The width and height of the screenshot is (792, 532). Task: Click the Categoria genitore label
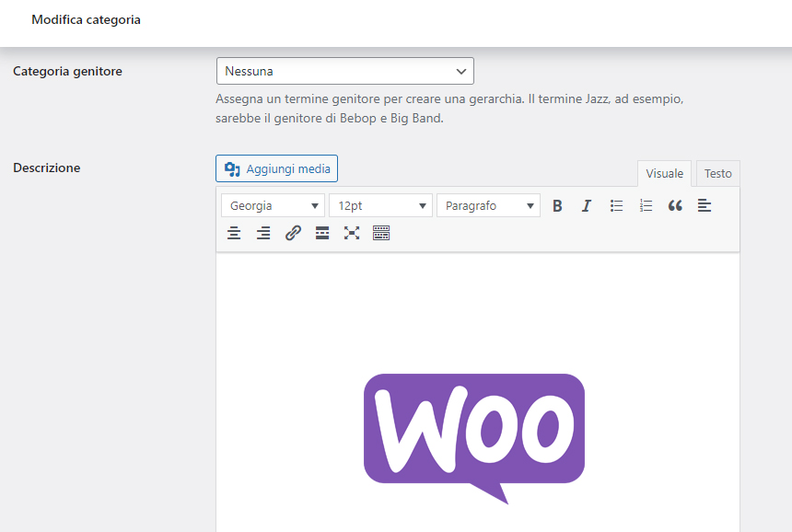(67, 71)
